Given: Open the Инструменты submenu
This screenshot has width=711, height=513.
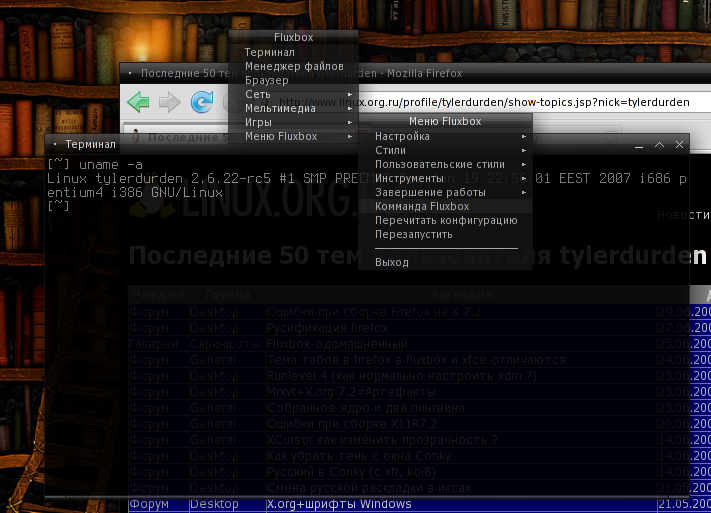Looking at the screenshot, I should 445,178.
